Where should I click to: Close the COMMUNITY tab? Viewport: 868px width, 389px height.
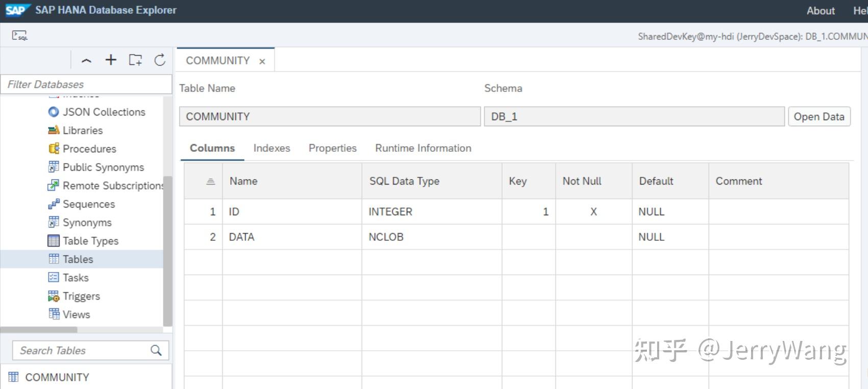pyautogui.click(x=262, y=61)
